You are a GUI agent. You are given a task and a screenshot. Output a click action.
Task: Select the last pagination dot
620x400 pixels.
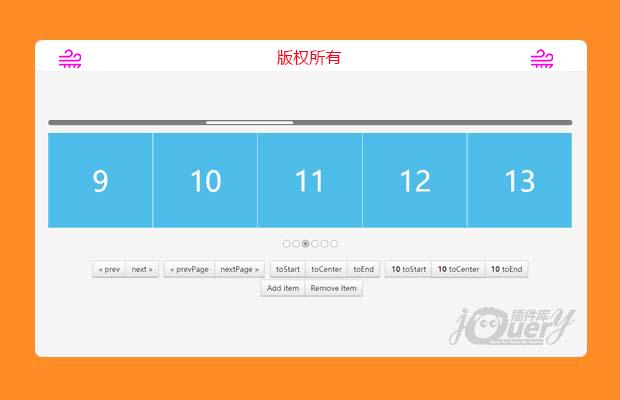[x=334, y=243]
